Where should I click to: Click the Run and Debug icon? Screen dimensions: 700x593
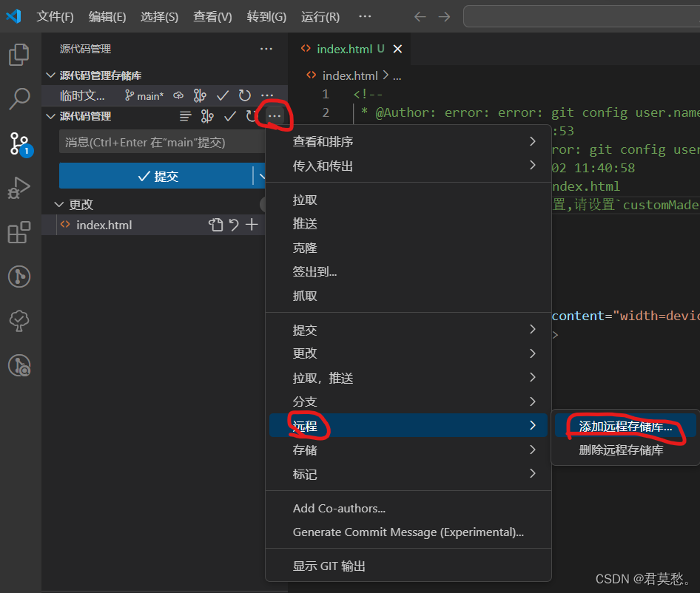point(19,187)
